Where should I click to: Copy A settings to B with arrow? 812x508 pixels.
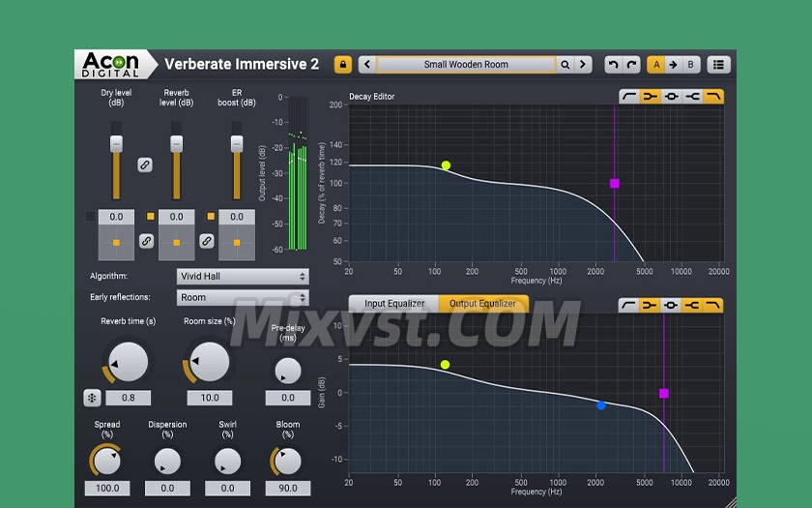(673, 65)
